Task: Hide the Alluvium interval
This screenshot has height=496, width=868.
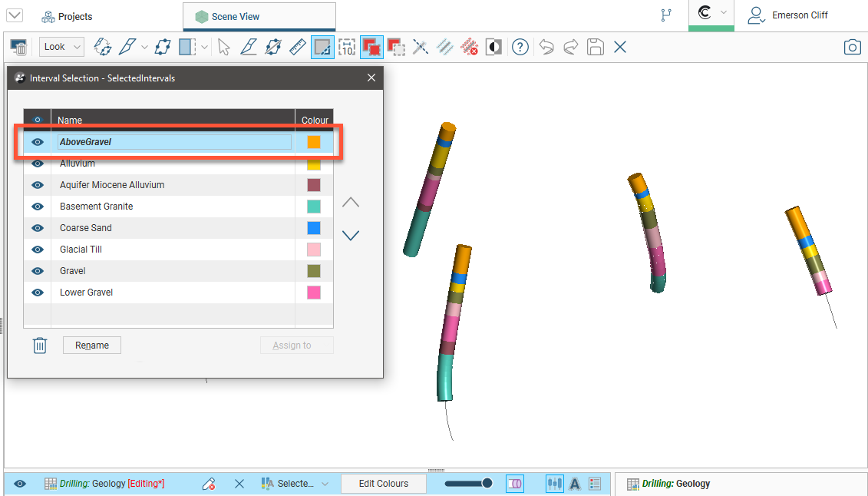Action: (x=37, y=164)
